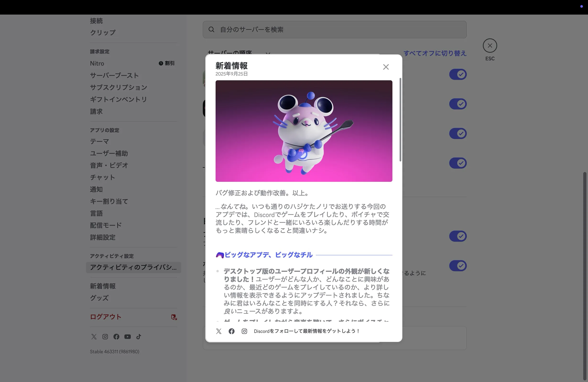Open Discord's X link in dialog footer
Screen dimensions: 588x382
(219, 331)
